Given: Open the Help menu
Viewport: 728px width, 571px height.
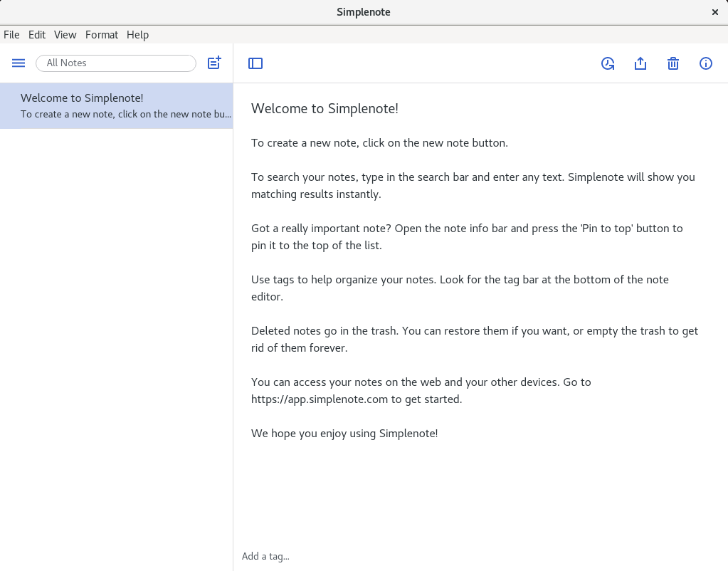Looking at the screenshot, I should coord(138,35).
